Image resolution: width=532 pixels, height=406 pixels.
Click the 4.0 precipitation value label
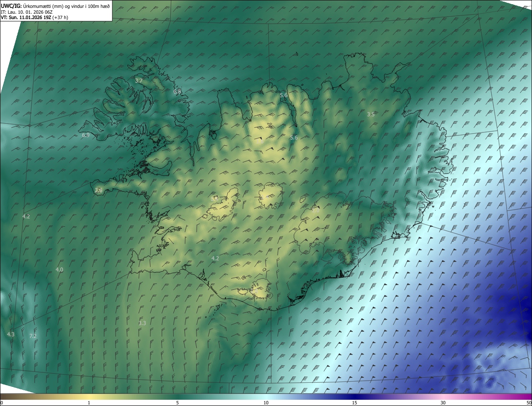[59, 269]
